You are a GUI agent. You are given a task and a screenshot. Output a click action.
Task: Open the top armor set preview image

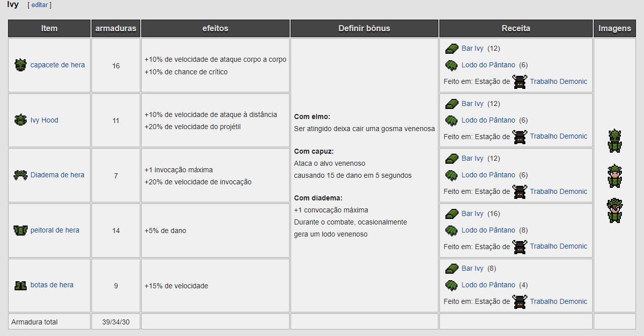pyautogui.click(x=614, y=141)
